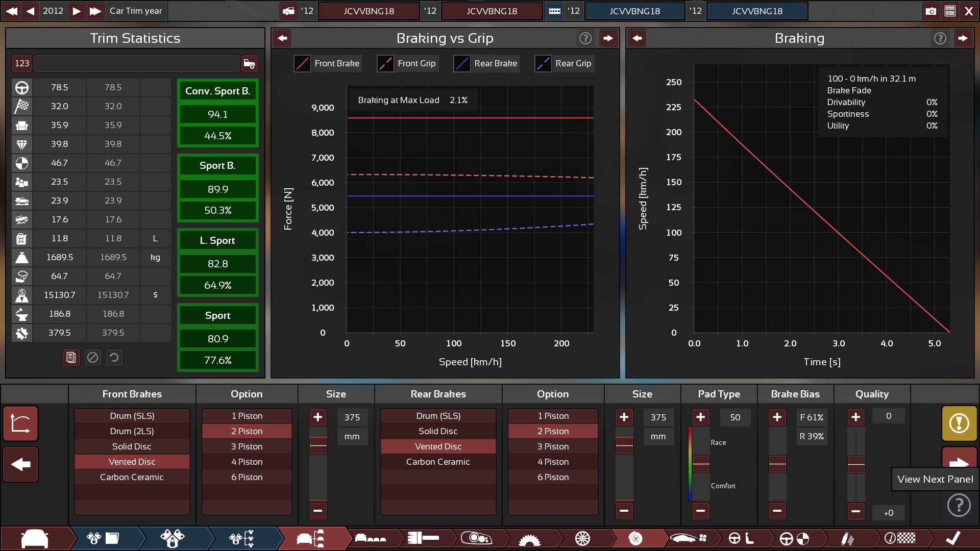Open the detailed stats list icon

coord(950,11)
